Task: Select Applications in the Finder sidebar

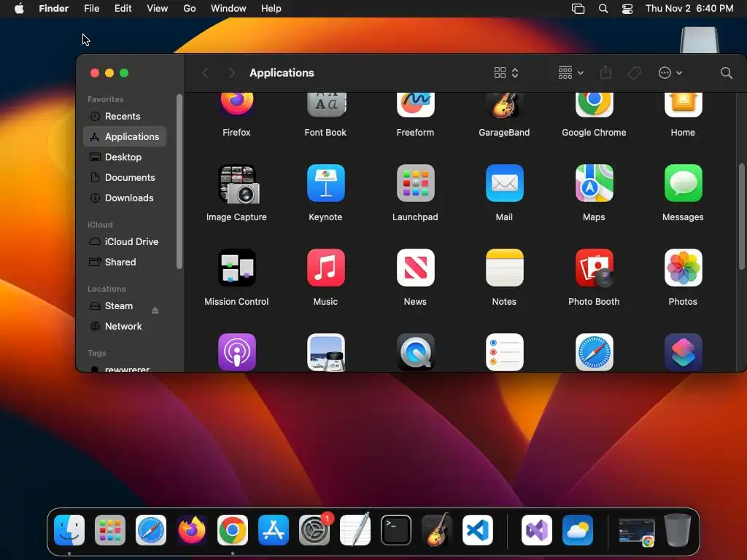Action: coord(125,136)
